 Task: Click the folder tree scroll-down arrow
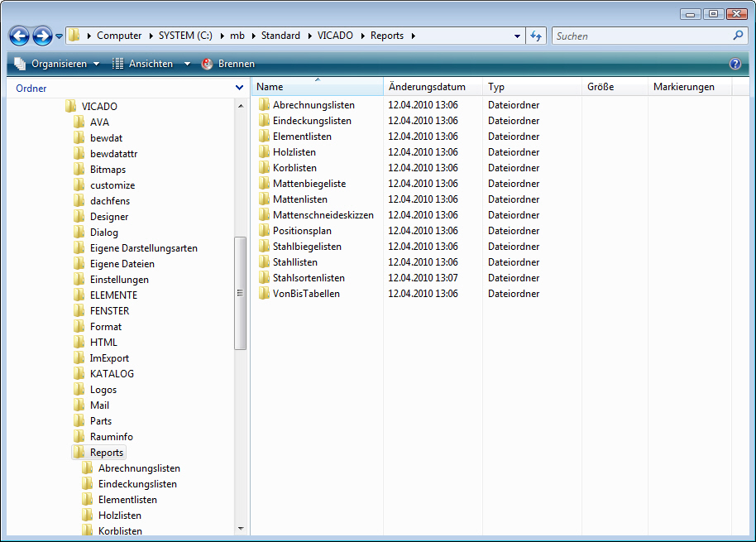(240, 529)
